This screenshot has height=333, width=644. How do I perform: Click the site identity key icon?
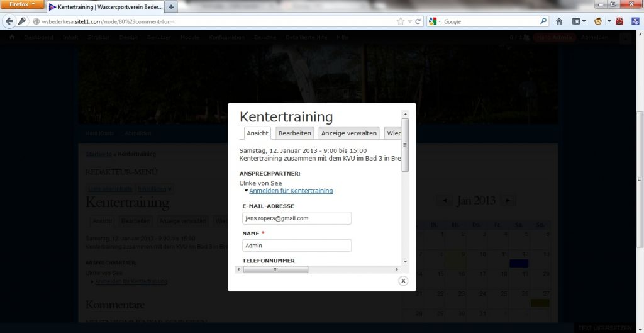point(22,21)
